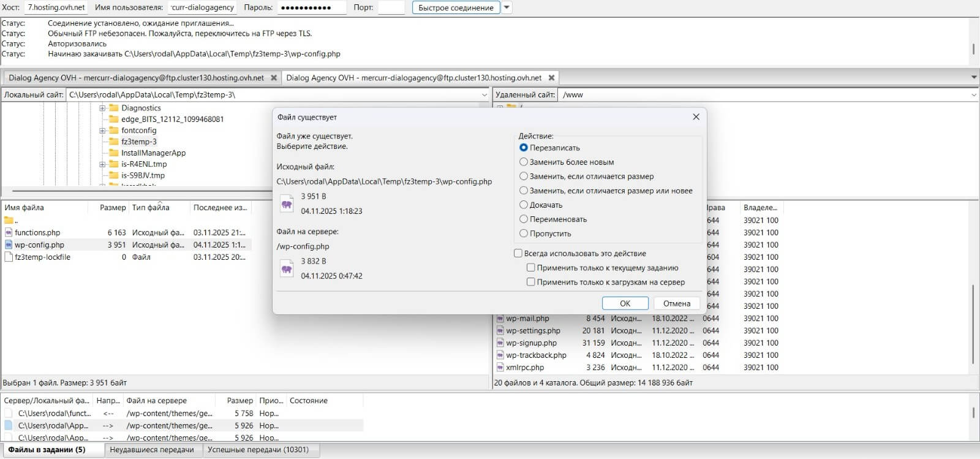Expand the Diagnostics folder node
Image resolution: width=980 pixels, height=459 pixels.
click(102, 108)
